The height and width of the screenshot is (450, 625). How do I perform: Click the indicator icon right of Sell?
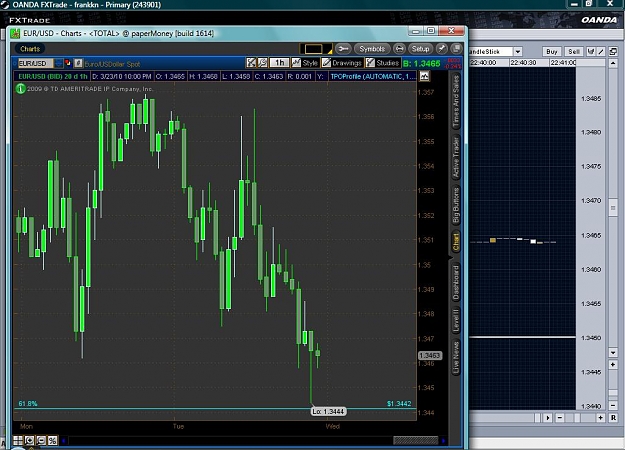click(x=591, y=51)
